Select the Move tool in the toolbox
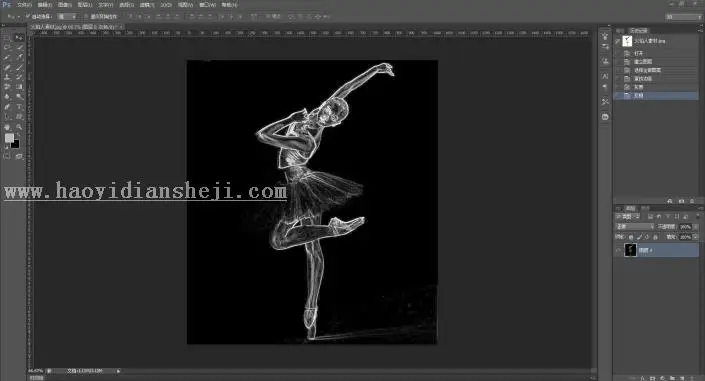Viewport: 705px width, 381px height. pyautogui.click(x=19, y=37)
